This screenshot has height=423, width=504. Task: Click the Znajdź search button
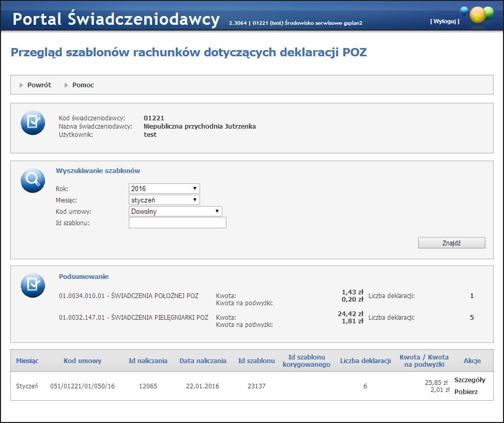click(452, 243)
